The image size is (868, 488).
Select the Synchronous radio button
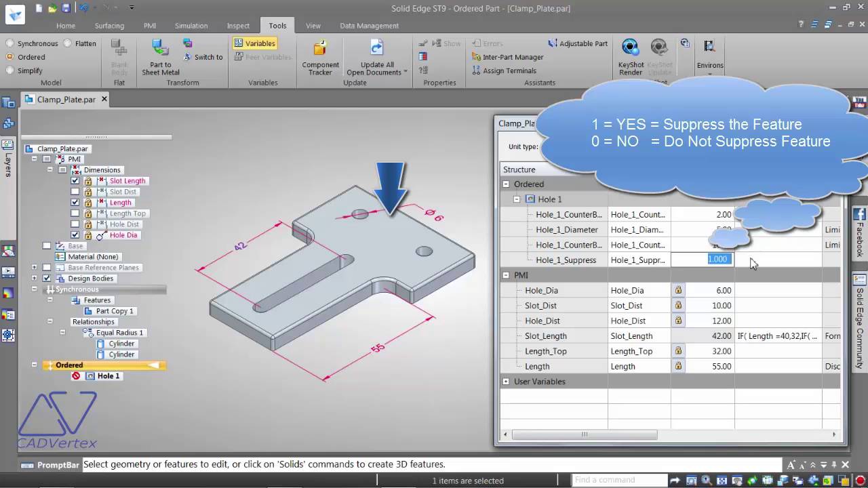point(9,43)
